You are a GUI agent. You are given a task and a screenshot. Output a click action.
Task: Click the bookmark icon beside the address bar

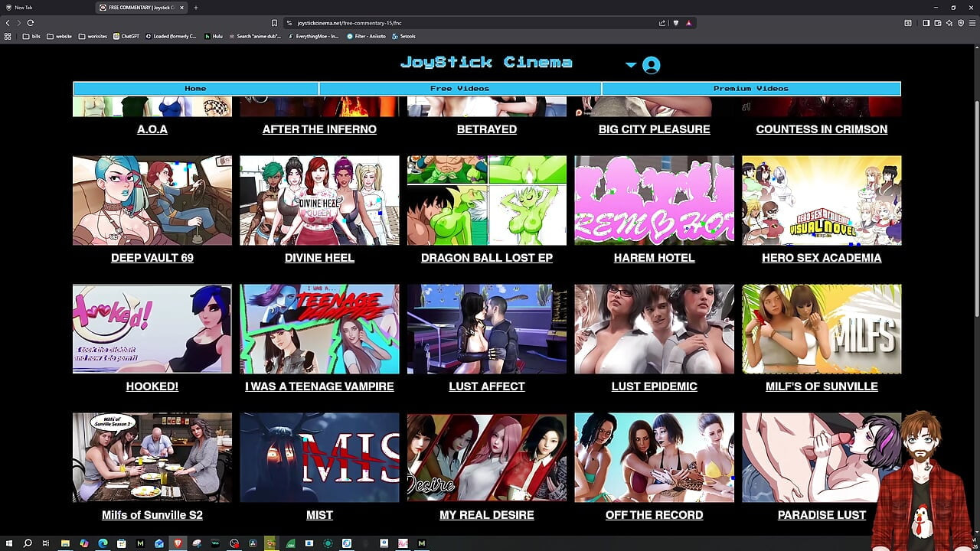click(274, 23)
